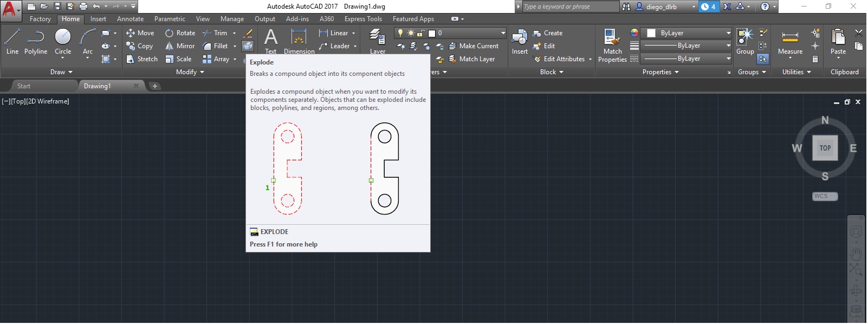This screenshot has width=868, height=324.
Task: Open the lineweight ByLayer dropdown
Action: (x=686, y=46)
